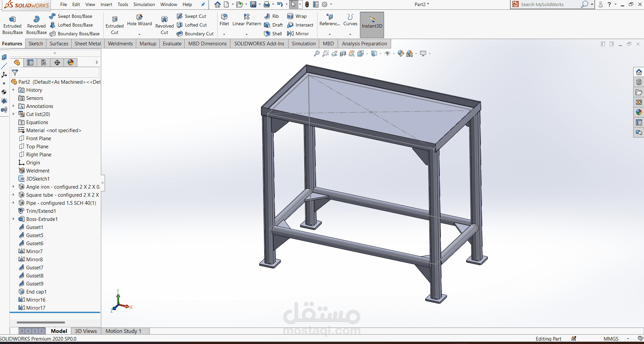Expand the Boss-Extrude1 feature
This screenshot has height=344, width=644.
13,219
